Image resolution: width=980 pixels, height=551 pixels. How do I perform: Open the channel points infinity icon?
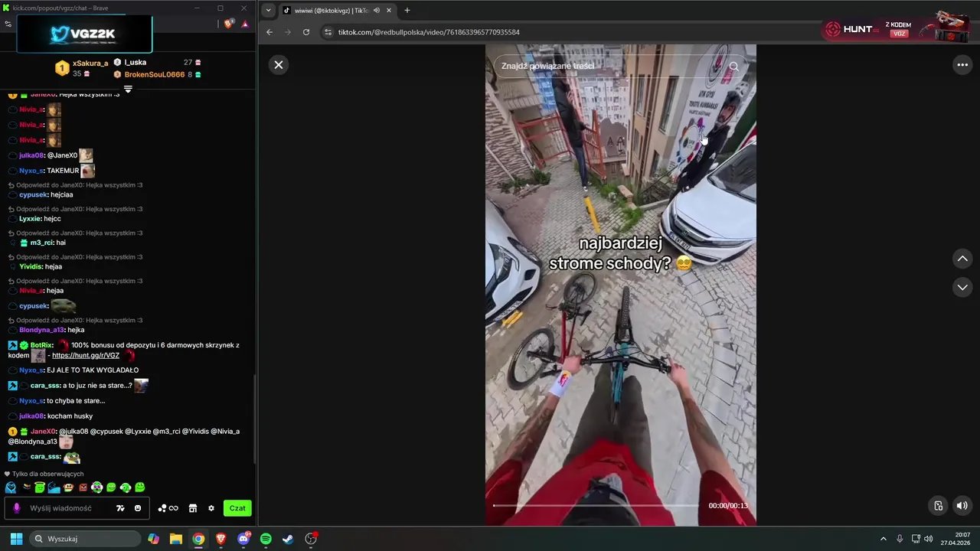[168, 508]
